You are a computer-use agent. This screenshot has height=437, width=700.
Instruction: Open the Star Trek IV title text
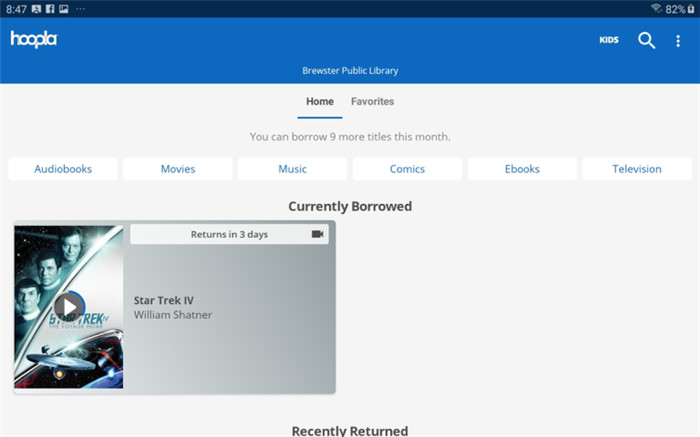pyautogui.click(x=164, y=300)
